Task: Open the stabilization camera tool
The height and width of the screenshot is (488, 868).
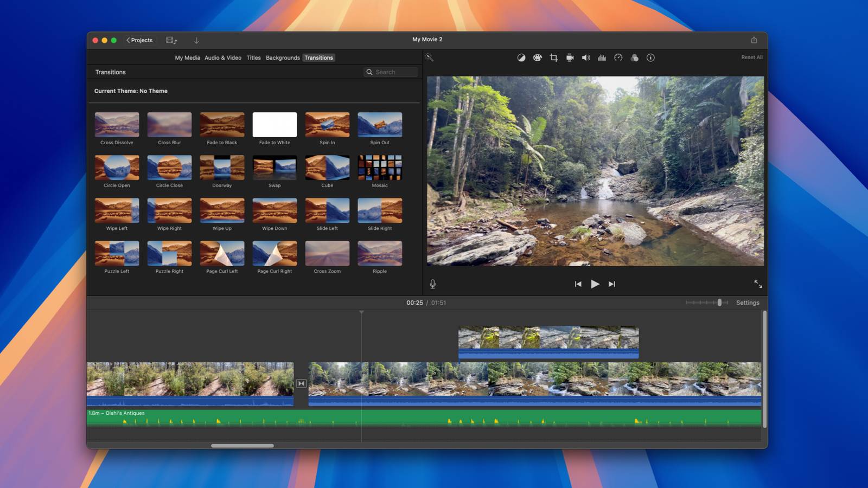Action: click(570, 57)
